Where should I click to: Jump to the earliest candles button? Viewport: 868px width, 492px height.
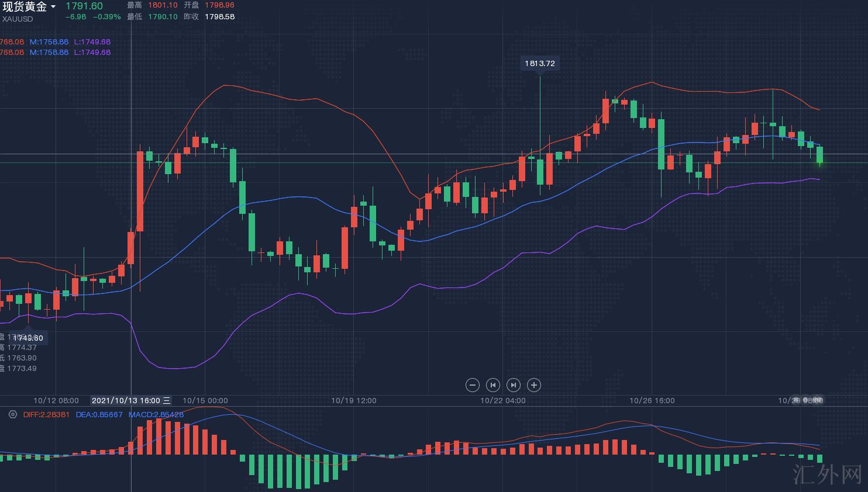coord(493,385)
